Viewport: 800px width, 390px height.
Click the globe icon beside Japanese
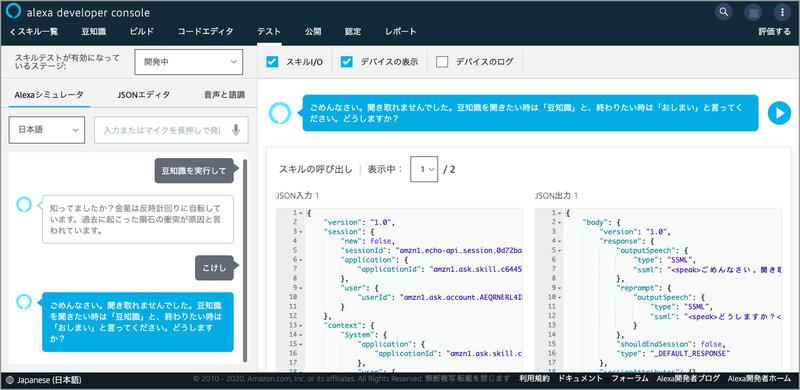coord(11,380)
